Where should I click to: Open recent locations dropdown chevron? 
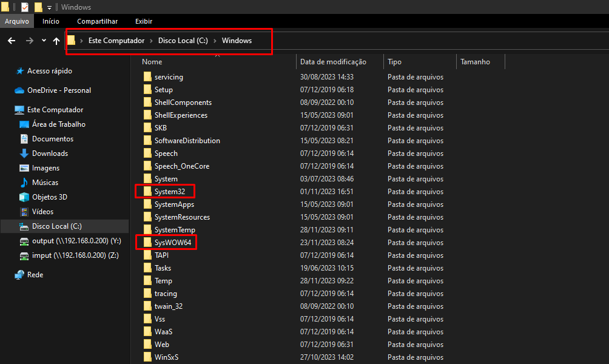pyautogui.click(x=44, y=41)
